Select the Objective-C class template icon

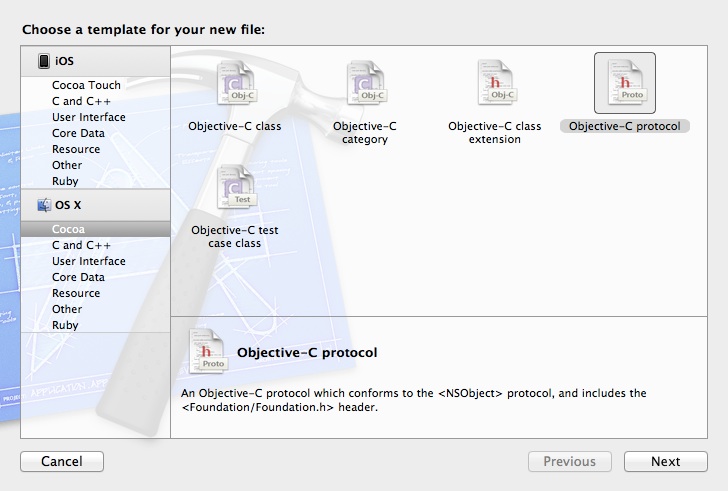coord(236,83)
